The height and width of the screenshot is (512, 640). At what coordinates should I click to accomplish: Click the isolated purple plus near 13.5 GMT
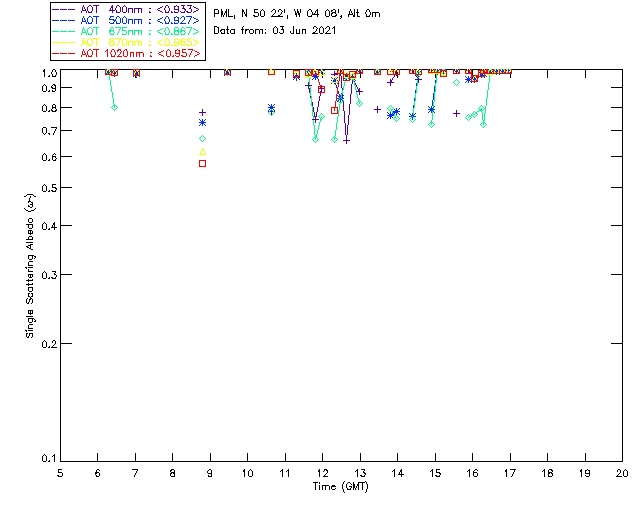pyautogui.click(x=378, y=109)
